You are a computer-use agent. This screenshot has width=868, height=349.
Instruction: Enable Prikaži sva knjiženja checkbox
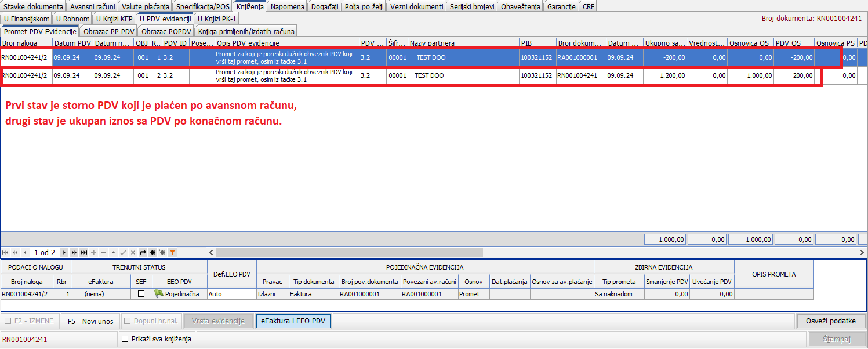[125, 339]
